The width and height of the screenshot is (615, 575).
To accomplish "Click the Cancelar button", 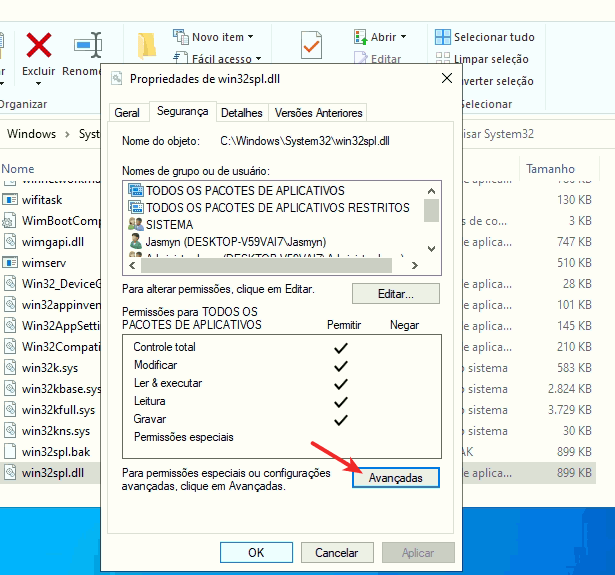I will pyautogui.click(x=337, y=552).
